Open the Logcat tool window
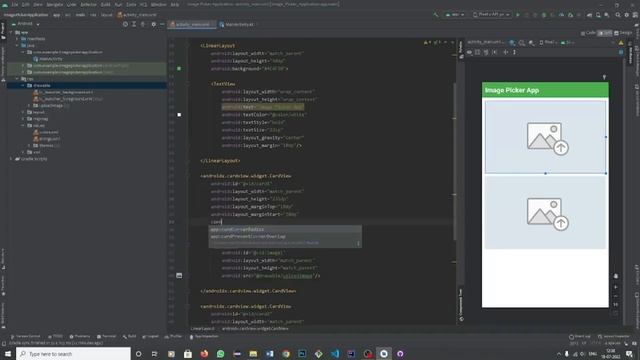 pos(150,336)
